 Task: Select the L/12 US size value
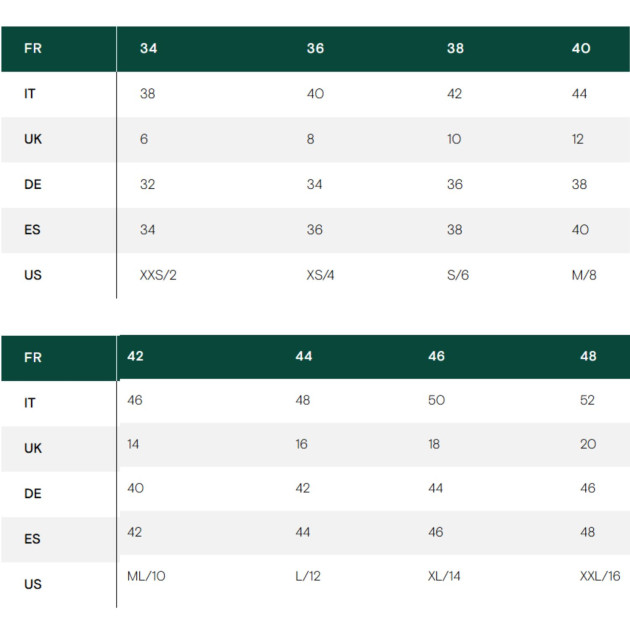(x=306, y=577)
